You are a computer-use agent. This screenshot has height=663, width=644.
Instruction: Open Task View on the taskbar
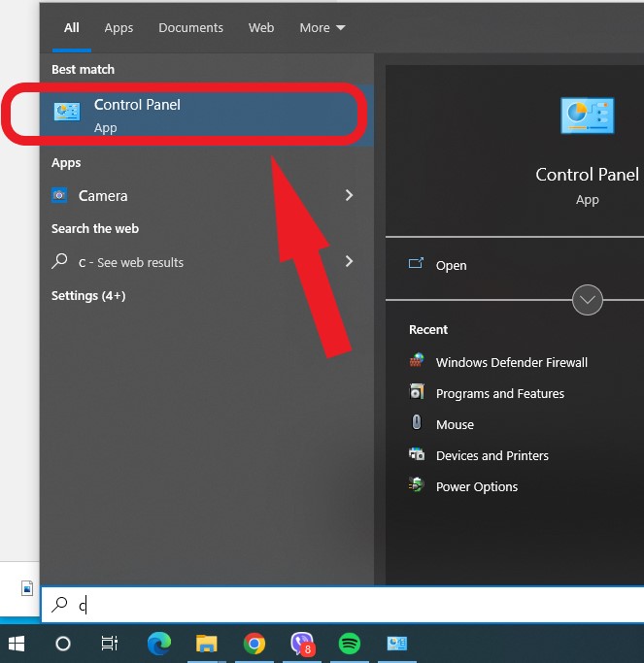110,643
